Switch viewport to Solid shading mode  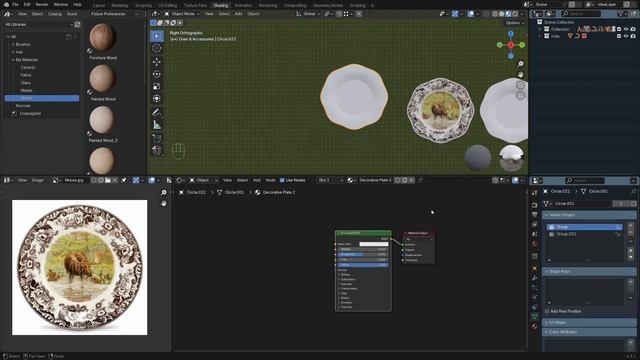coord(502,14)
